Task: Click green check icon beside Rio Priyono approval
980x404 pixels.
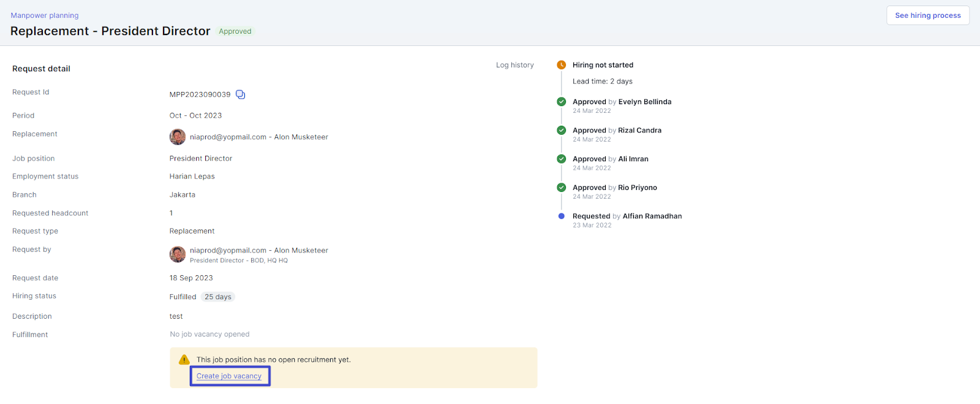Action: point(561,188)
